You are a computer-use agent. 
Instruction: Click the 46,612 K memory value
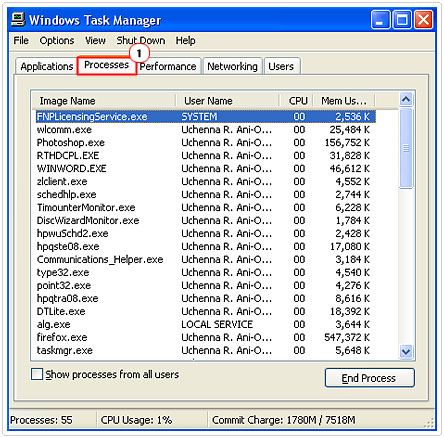click(x=350, y=169)
